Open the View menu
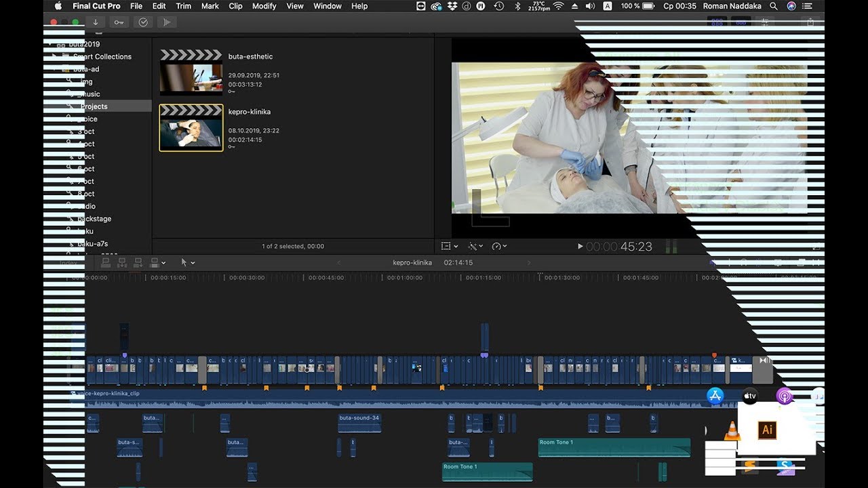The image size is (868, 488). click(295, 6)
